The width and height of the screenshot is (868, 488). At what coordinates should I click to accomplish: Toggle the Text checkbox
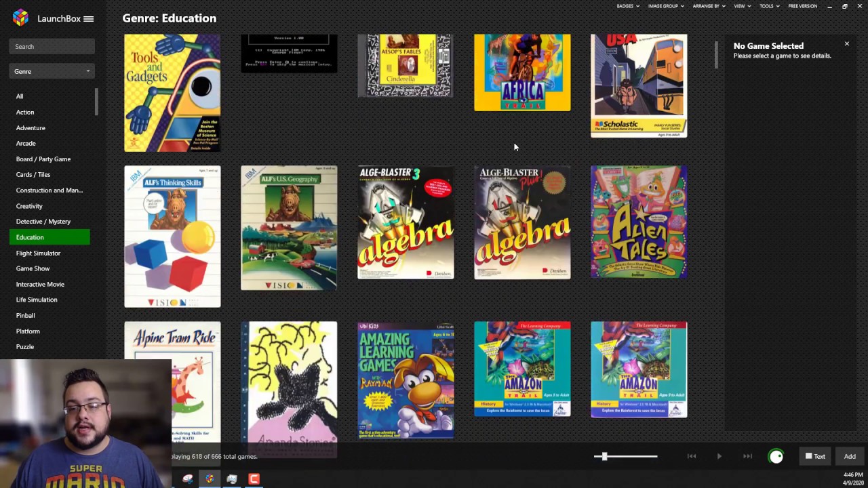click(815, 456)
